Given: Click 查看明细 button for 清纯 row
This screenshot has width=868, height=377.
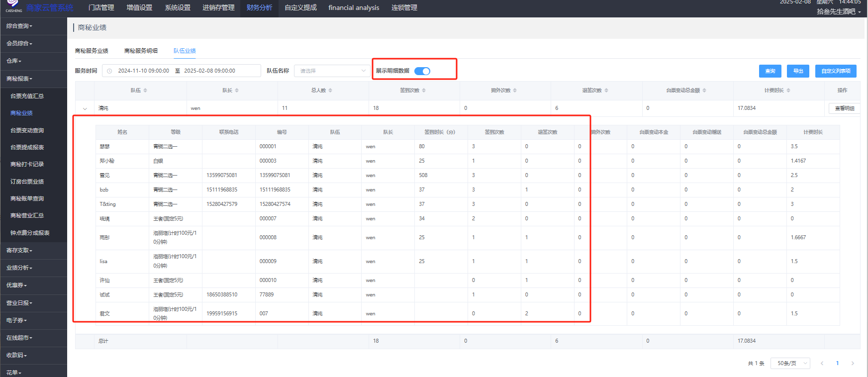Looking at the screenshot, I should pos(844,108).
